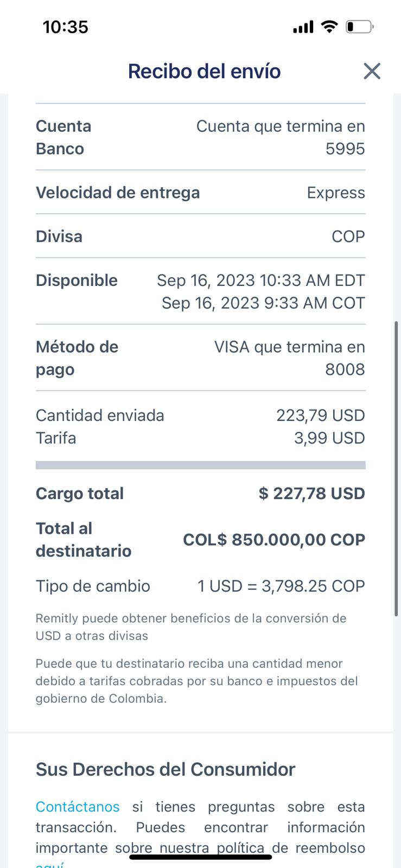Tap the VISA que termina en 8008 value
Viewport: 401px width, 868px height.
[x=289, y=358]
